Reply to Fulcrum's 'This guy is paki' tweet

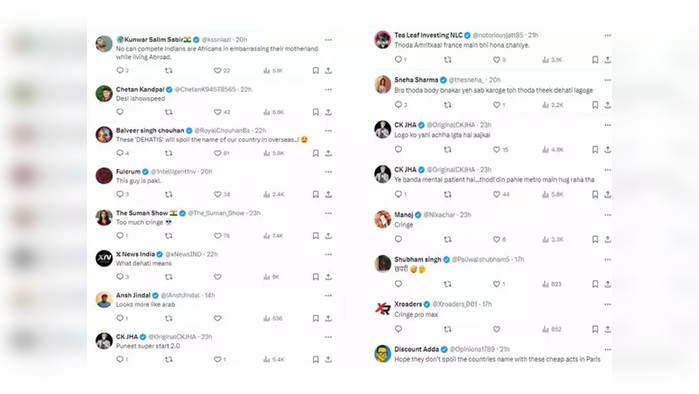[120, 194]
